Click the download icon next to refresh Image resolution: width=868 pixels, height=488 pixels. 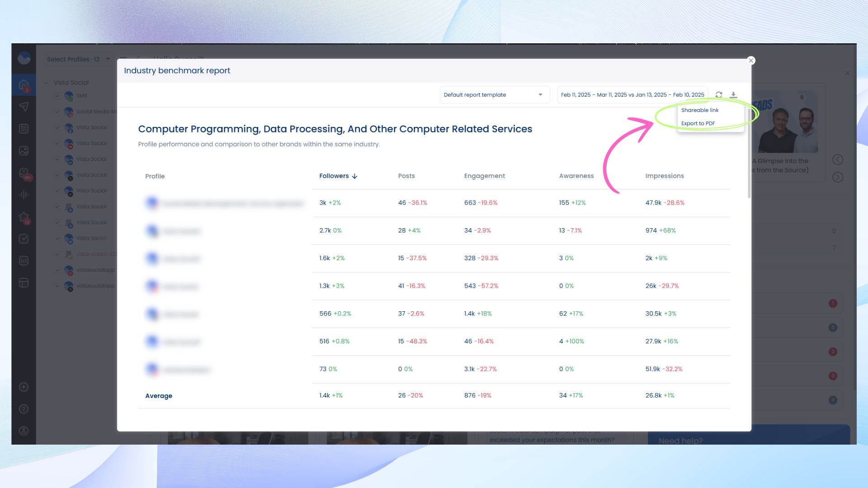(x=734, y=95)
